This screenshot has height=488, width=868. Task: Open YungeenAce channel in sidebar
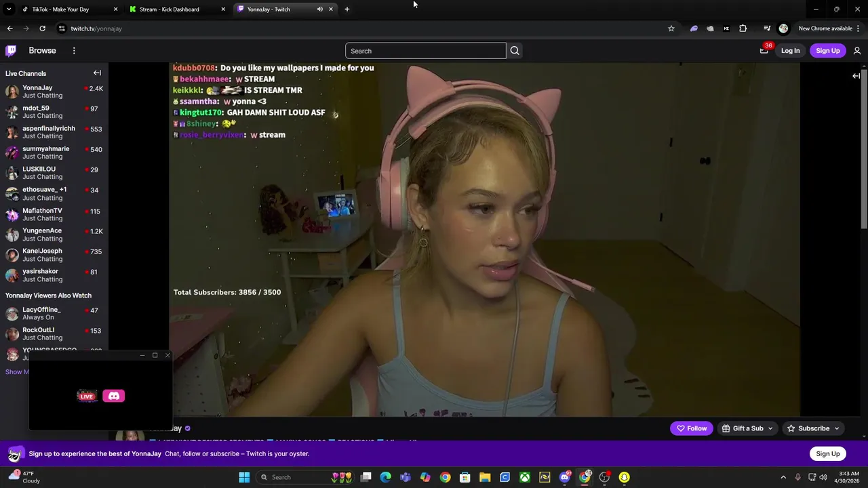[54, 235]
